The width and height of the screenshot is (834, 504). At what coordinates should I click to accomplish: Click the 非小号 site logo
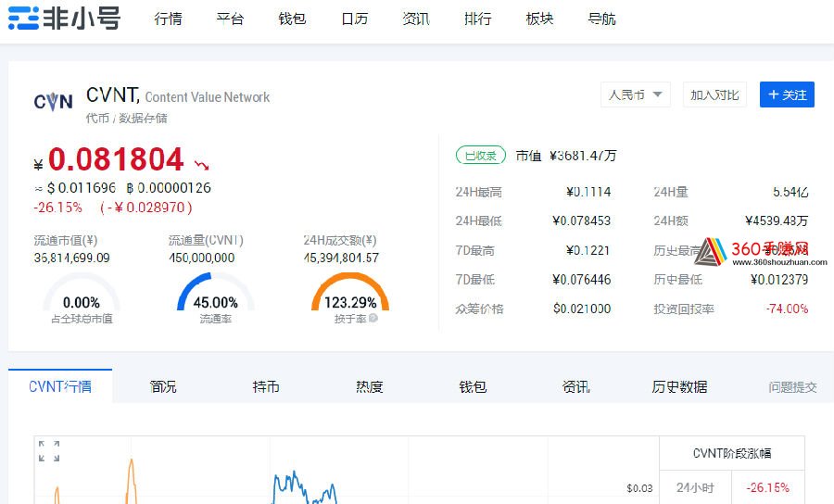(64, 19)
